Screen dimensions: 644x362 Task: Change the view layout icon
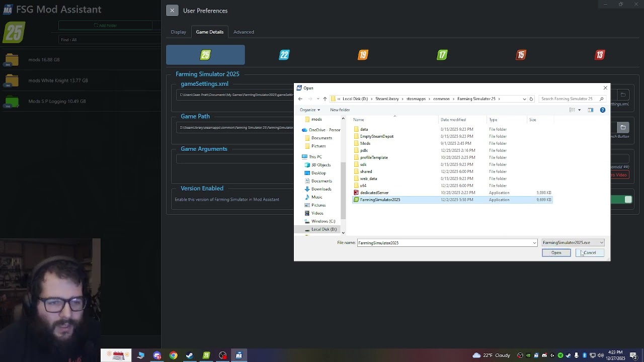click(x=572, y=110)
